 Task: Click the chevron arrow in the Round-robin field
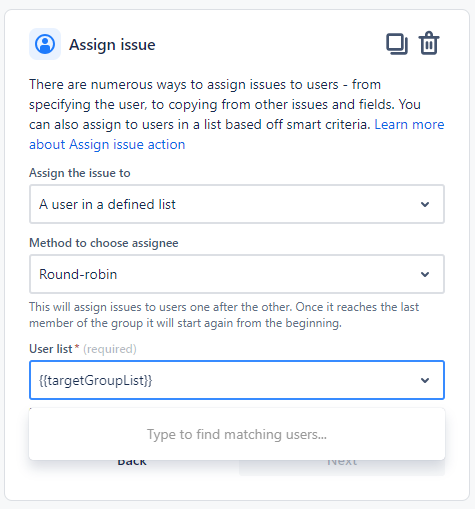click(425, 274)
